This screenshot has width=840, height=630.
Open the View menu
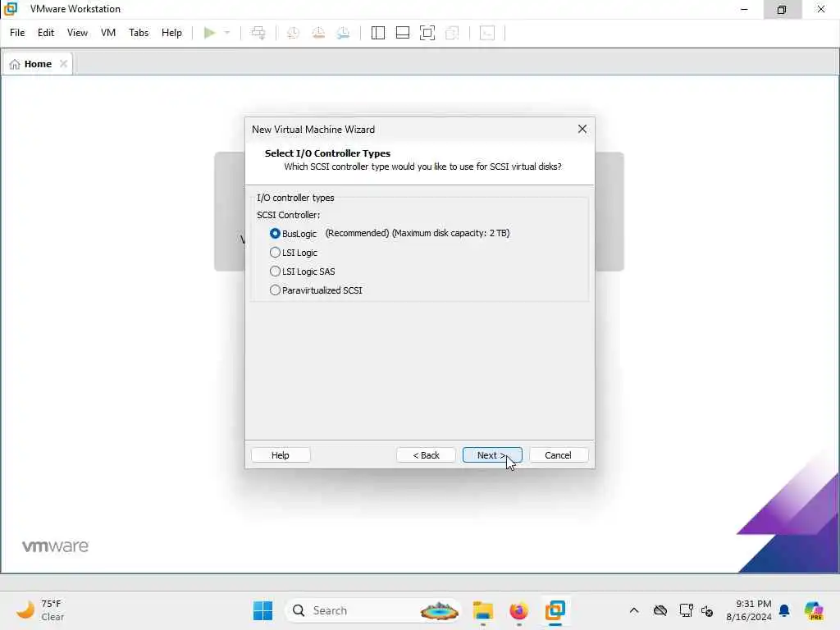coord(77,33)
